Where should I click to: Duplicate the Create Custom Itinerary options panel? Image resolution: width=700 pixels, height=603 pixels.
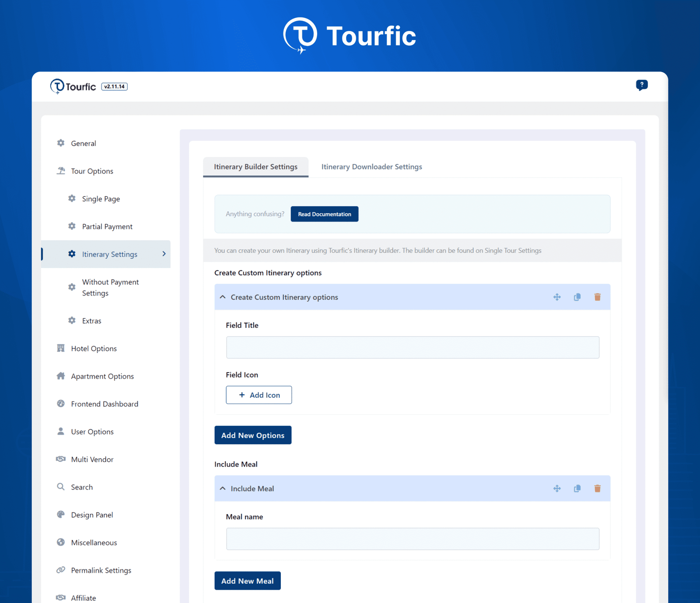[x=577, y=297]
